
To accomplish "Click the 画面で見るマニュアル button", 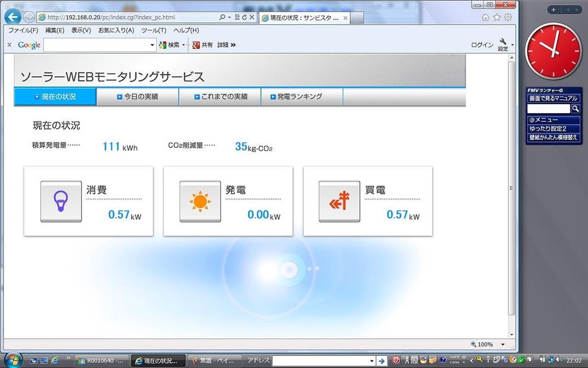I will click(x=554, y=98).
